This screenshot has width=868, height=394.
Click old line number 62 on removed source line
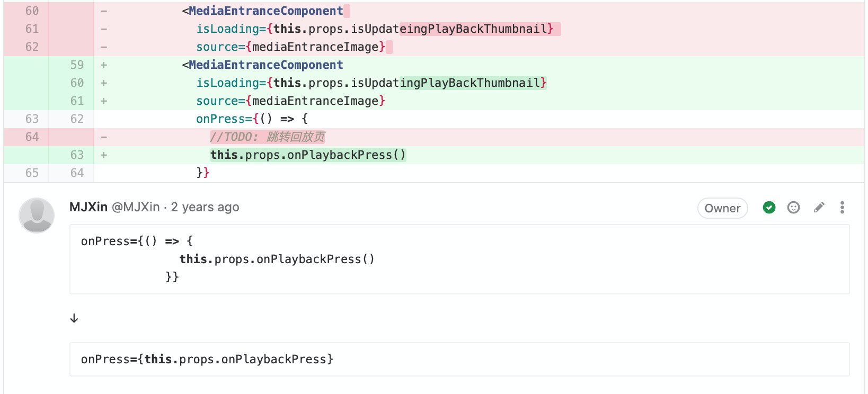click(x=32, y=47)
